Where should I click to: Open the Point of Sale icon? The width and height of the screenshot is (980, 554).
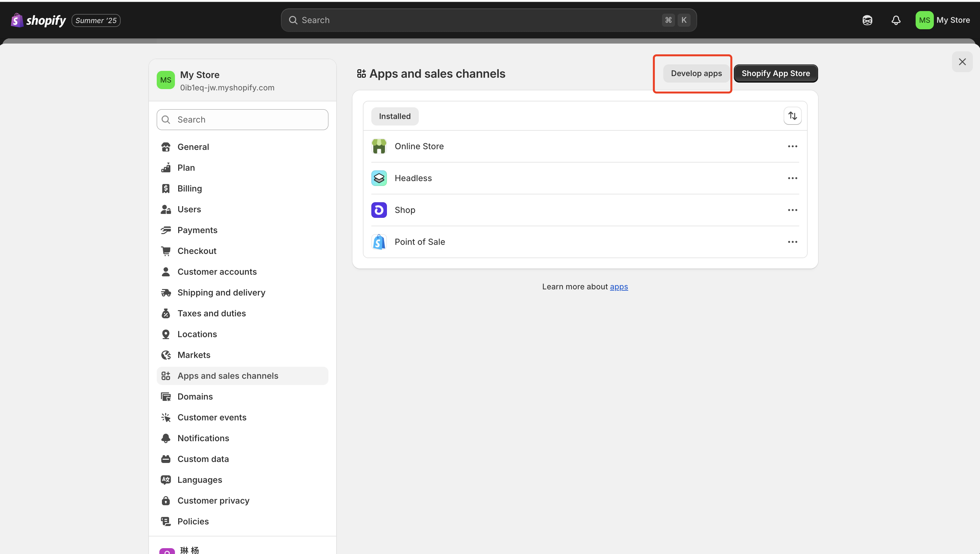tap(379, 242)
